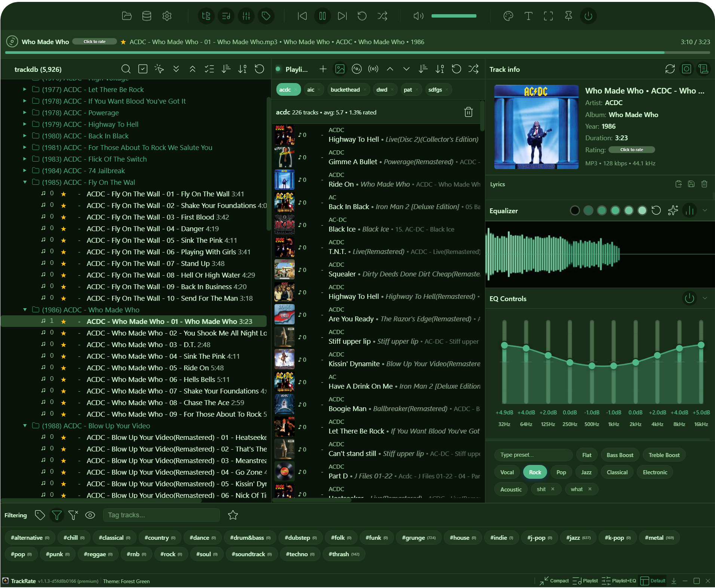715x588 pixels.
Task: Reset the Equalizer bands with the reset icon
Action: pos(656,210)
